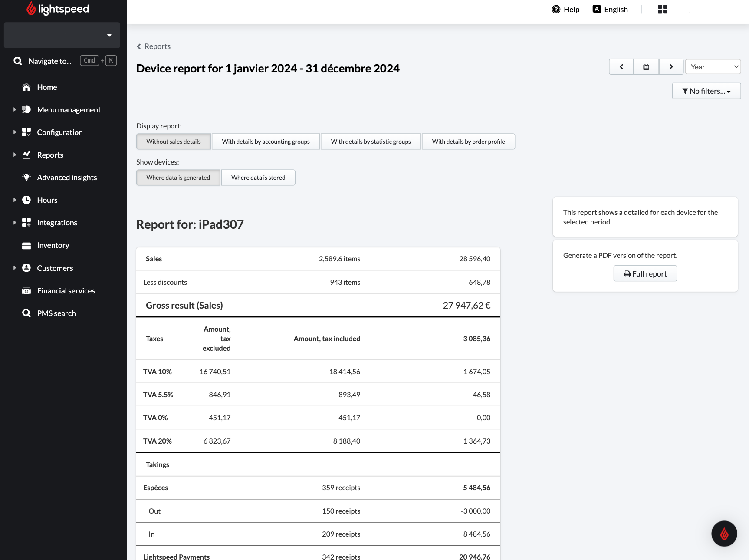Open Advanced insights menu item

point(67,178)
